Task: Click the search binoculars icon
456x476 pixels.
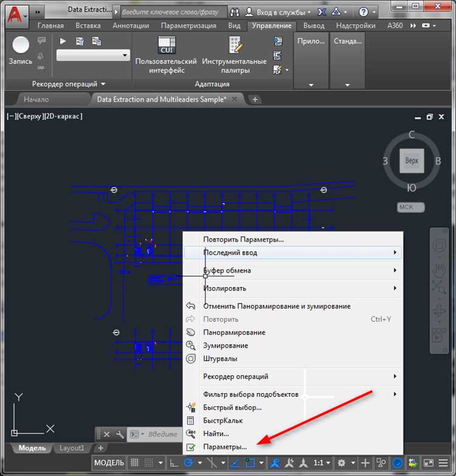Action: click(x=234, y=12)
